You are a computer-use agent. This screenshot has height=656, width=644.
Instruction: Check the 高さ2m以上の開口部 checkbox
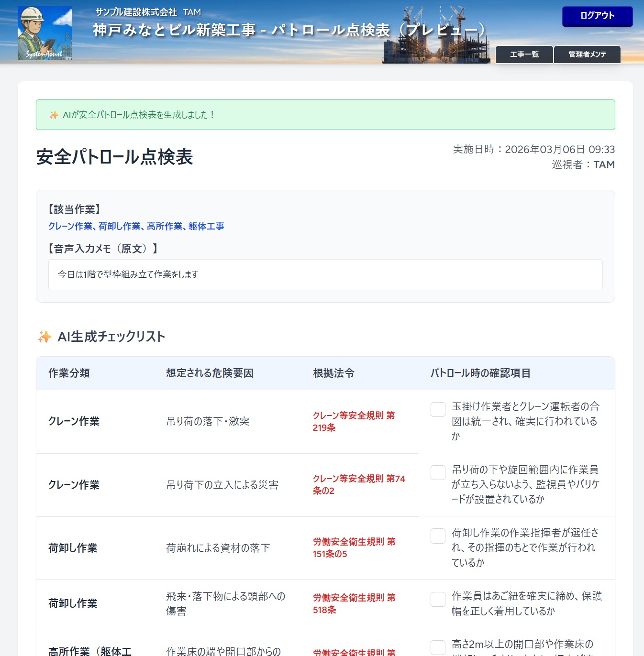[438, 647]
